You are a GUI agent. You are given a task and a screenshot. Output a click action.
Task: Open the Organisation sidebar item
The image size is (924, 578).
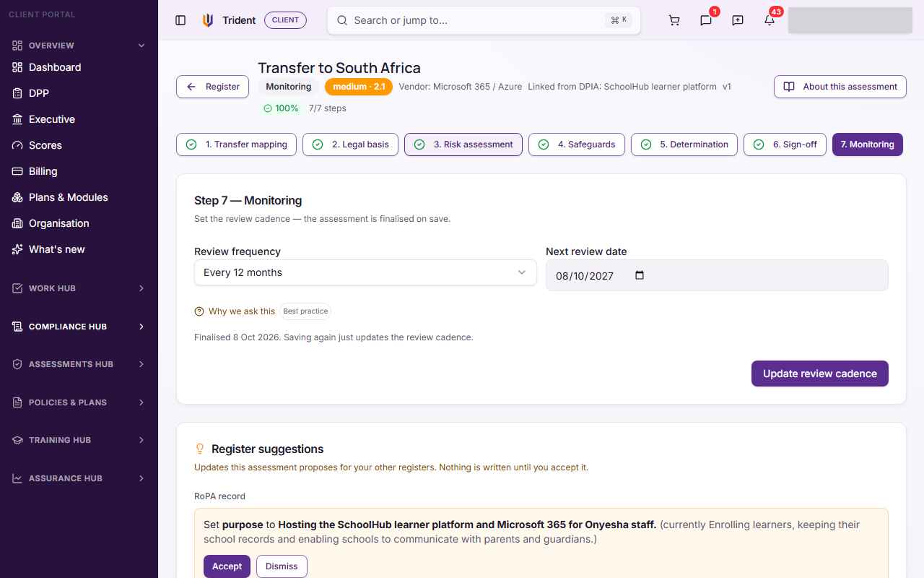[x=79, y=223]
